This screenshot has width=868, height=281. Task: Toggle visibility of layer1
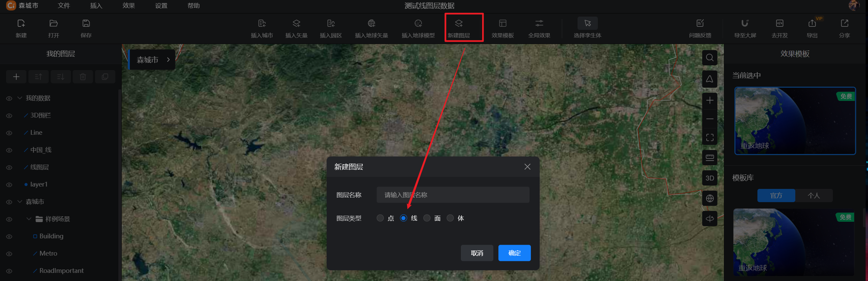[9, 185]
